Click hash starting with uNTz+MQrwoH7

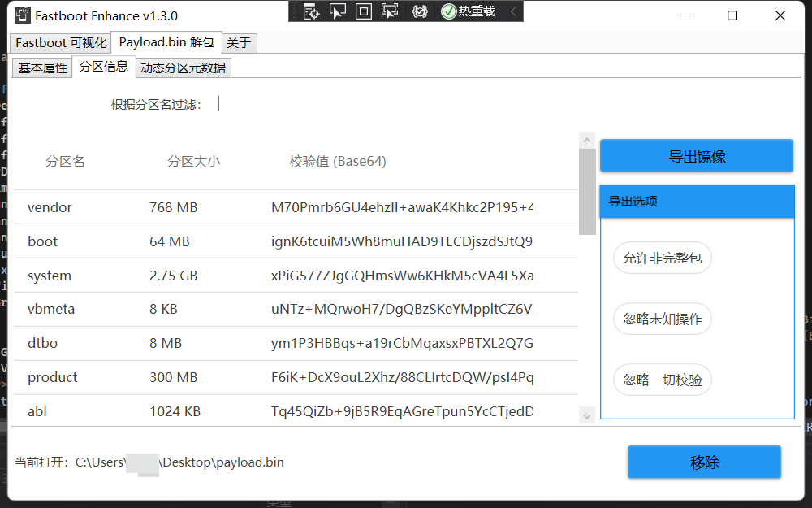403,310
